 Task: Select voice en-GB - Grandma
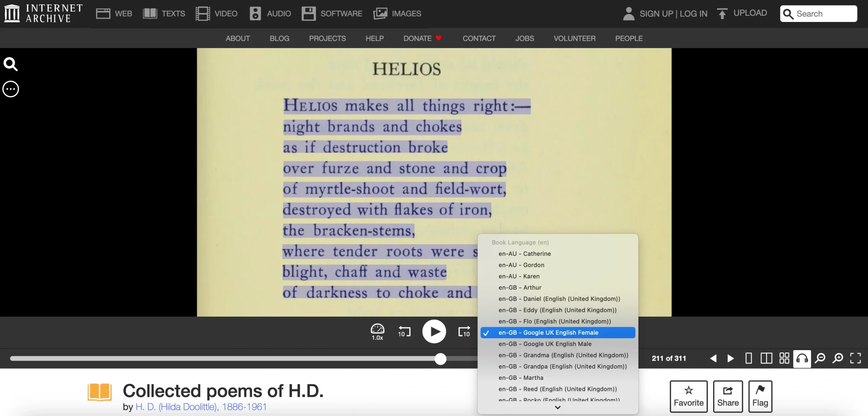click(558, 355)
